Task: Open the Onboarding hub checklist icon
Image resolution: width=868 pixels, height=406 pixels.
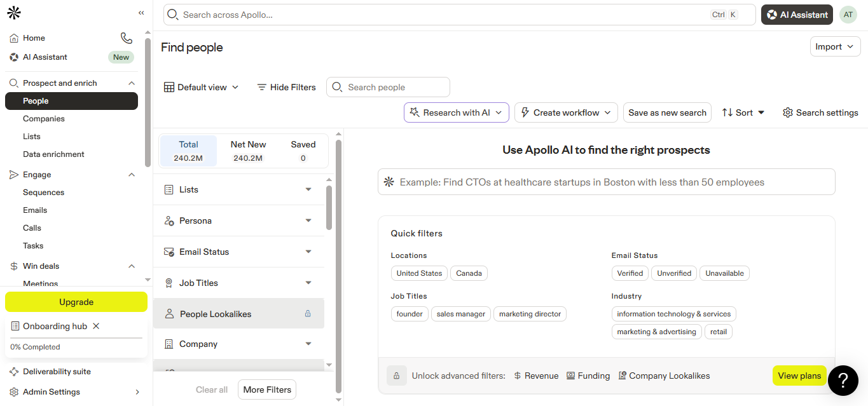Action: 15,326
